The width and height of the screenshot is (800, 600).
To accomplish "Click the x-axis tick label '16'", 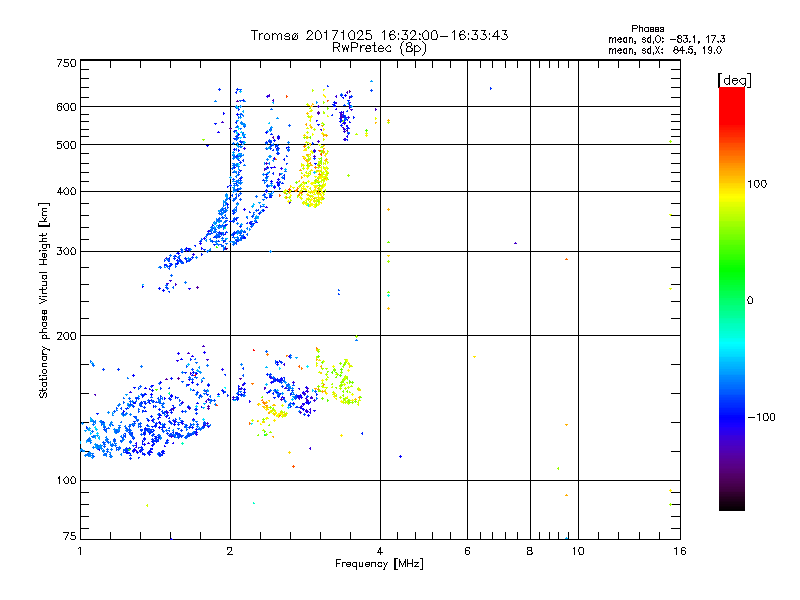I will tap(680, 551).
